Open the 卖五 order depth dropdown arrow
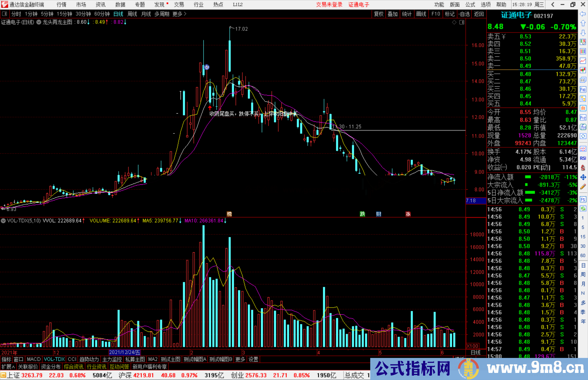Image resolution: width=588 pixels, height=380 pixels. [x=504, y=37]
